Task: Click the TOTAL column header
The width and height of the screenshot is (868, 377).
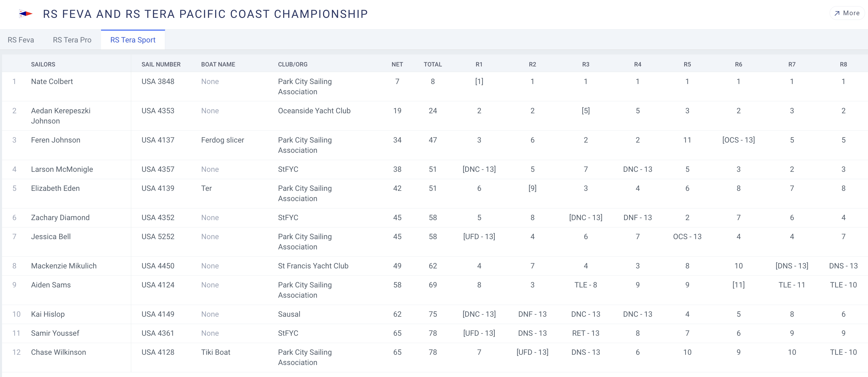Action: tap(433, 64)
